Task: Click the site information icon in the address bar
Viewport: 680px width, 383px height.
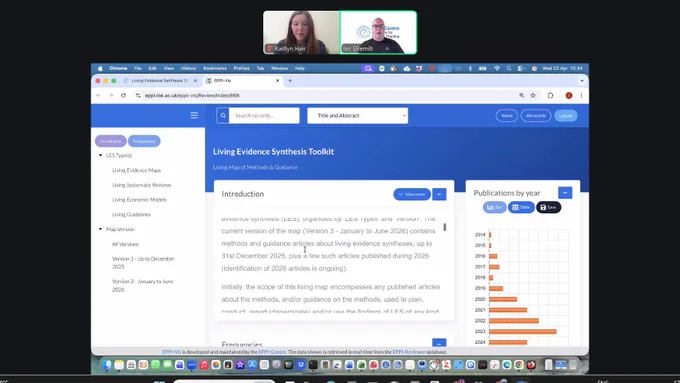Action: (138, 95)
